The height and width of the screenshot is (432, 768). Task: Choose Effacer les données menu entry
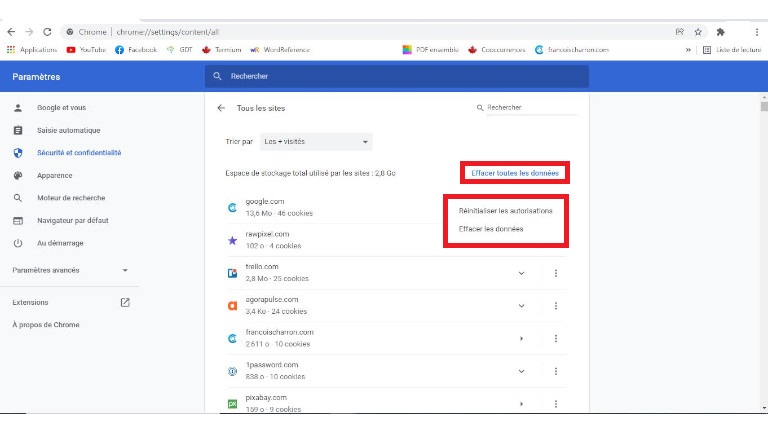491,229
